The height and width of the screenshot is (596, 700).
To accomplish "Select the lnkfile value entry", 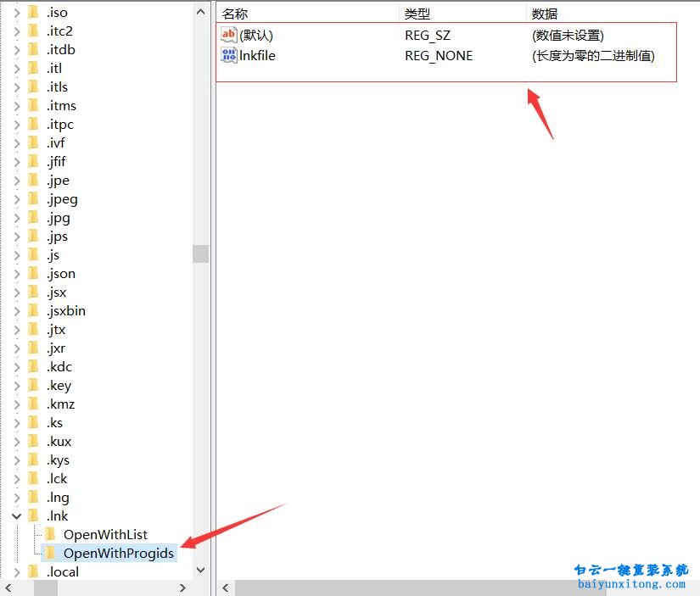I will [257, 56].
